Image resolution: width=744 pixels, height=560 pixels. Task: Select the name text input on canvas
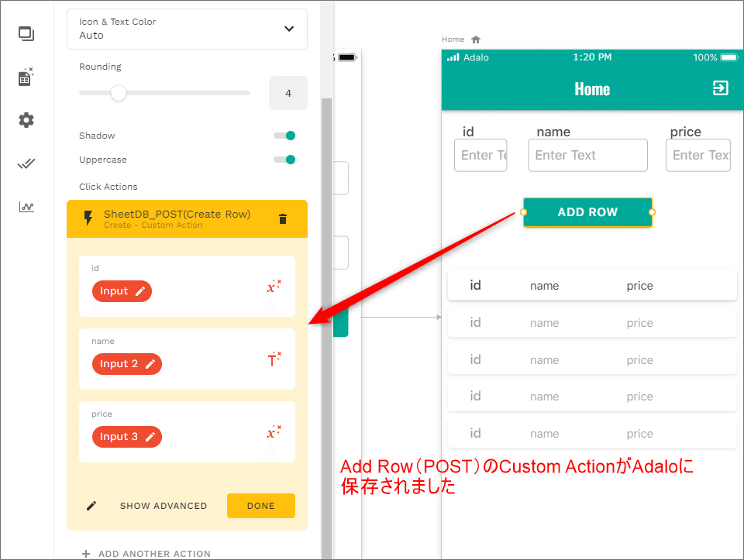(x=588, y=155)
